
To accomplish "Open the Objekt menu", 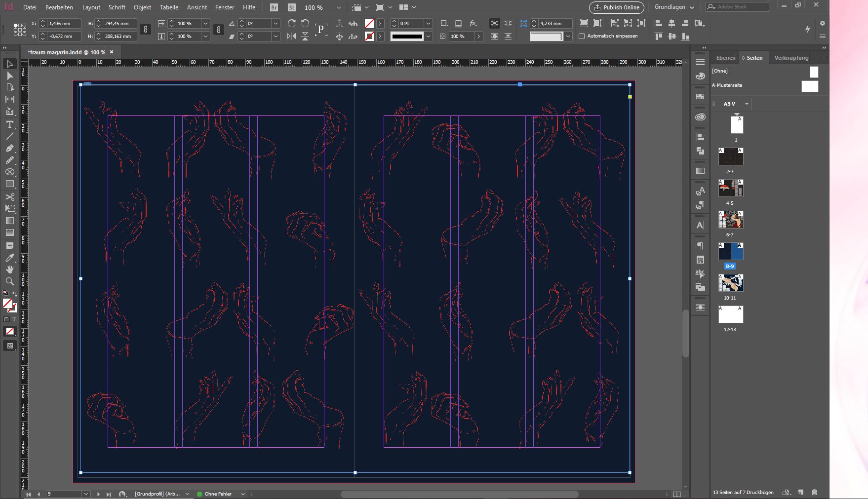I will tap(142, 7).
